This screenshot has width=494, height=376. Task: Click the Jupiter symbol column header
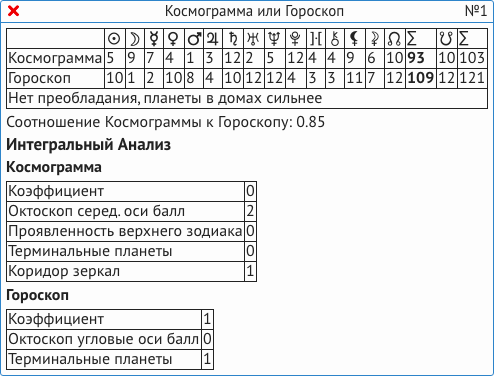click(213, 39)
